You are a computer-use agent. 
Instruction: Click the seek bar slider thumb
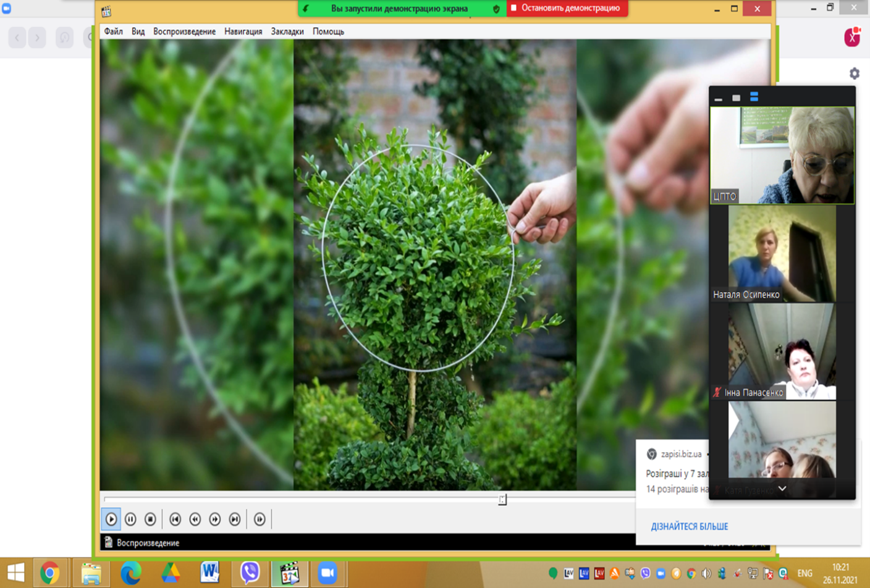502,499
